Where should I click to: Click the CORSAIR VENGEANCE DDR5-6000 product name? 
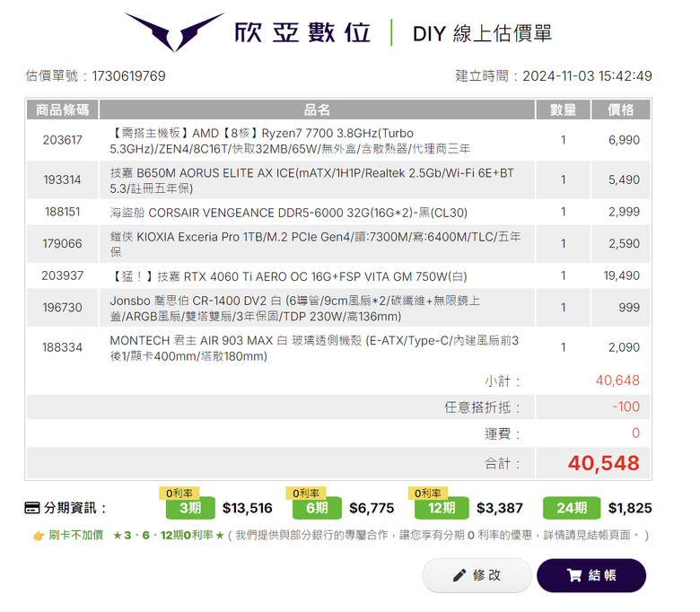pos(289,213)
